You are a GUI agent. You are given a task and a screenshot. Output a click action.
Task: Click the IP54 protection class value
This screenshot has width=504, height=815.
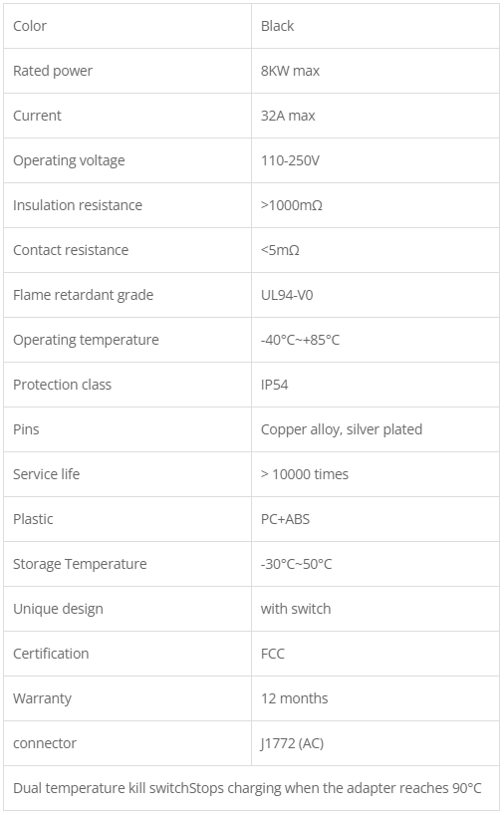point(274,385)
